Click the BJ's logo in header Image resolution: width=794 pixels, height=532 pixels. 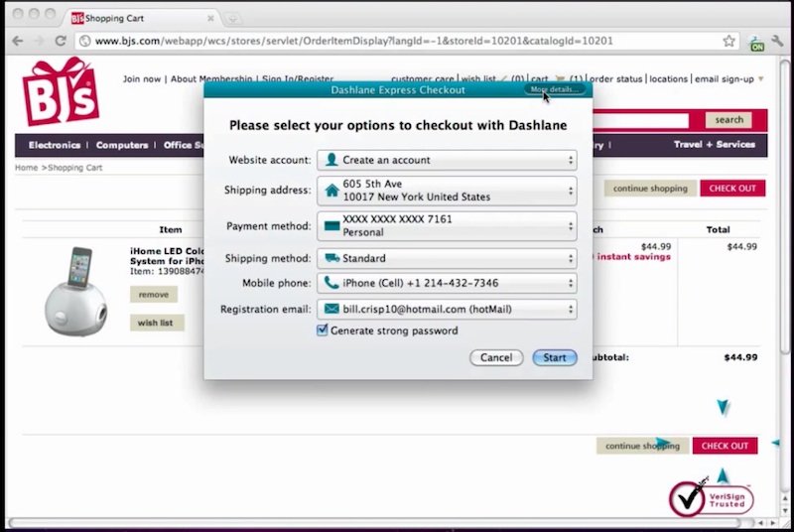click(63, 93)
